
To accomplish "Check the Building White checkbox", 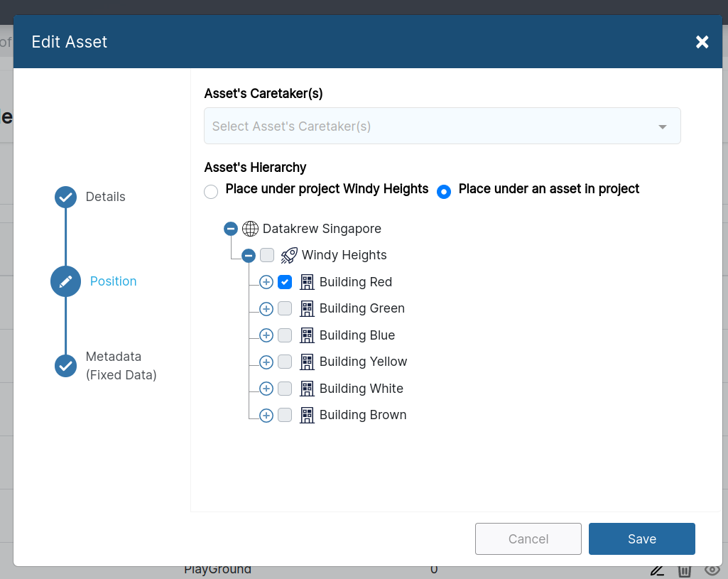I will (285, 388).
